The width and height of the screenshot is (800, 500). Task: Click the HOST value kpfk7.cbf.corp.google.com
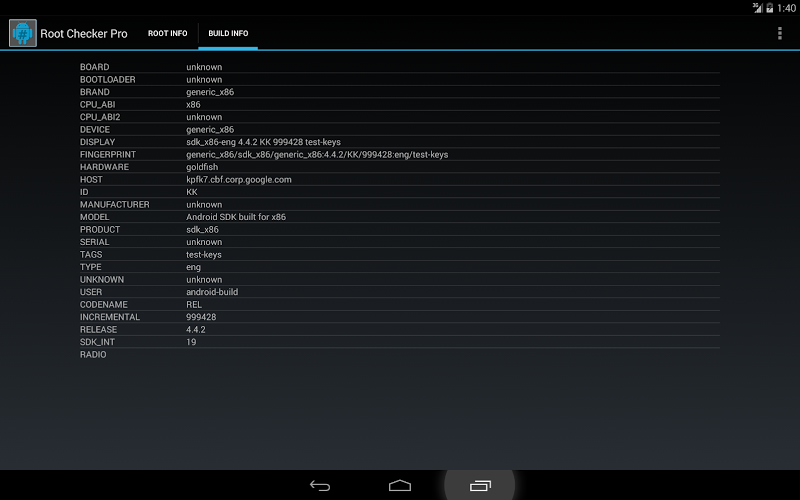tap(239, 180)
